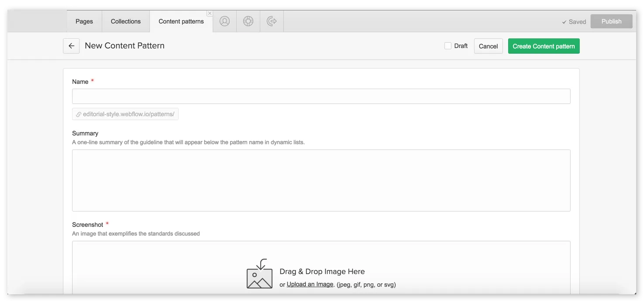Switch to the Pages tab

[84, 21]
